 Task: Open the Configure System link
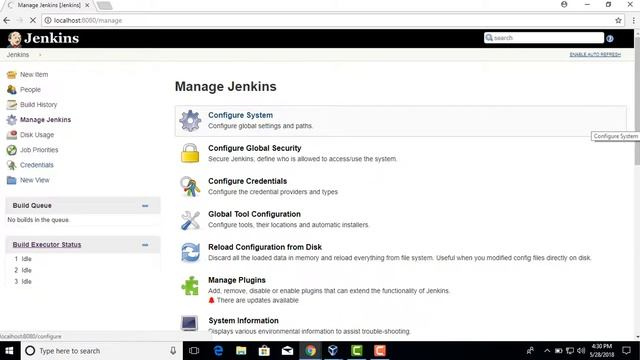tap(240, 115)
